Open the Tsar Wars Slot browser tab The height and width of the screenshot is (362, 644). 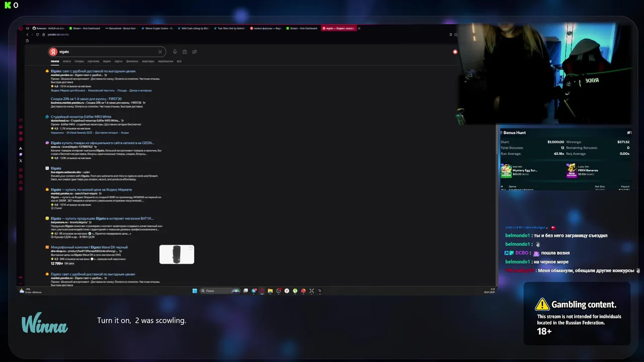(x=229, y=28)
